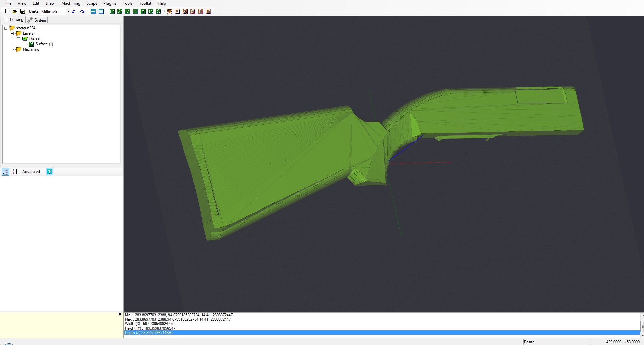This screenshot has width=644, height=345.
Task: Click the Drill machining operation icon
Action: click(200, 12)
